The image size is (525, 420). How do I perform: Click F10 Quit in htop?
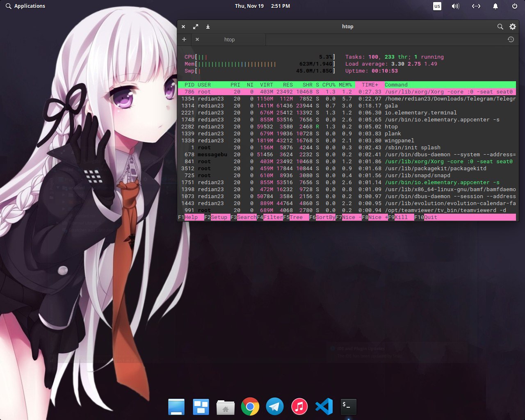(426, 217)
